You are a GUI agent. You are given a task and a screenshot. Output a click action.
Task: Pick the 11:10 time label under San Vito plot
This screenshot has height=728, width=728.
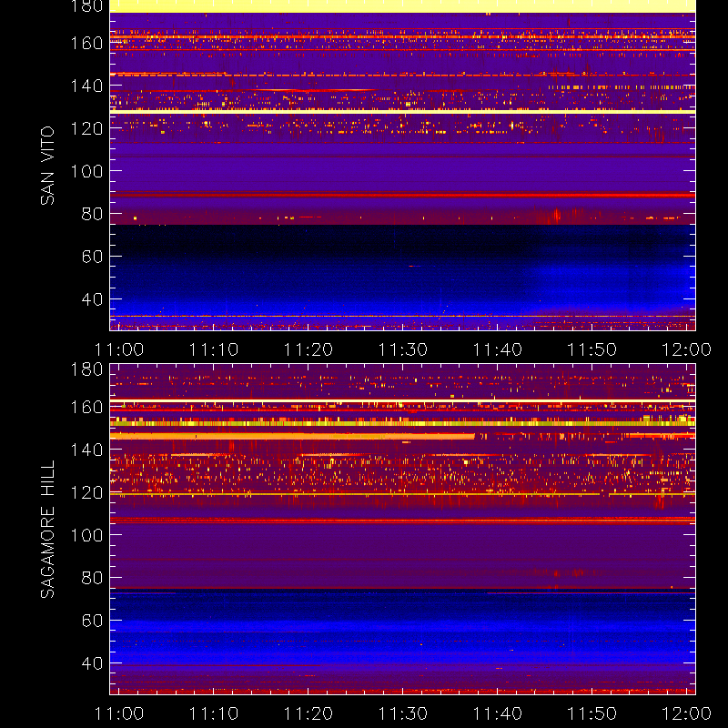[x=214, y=349]
